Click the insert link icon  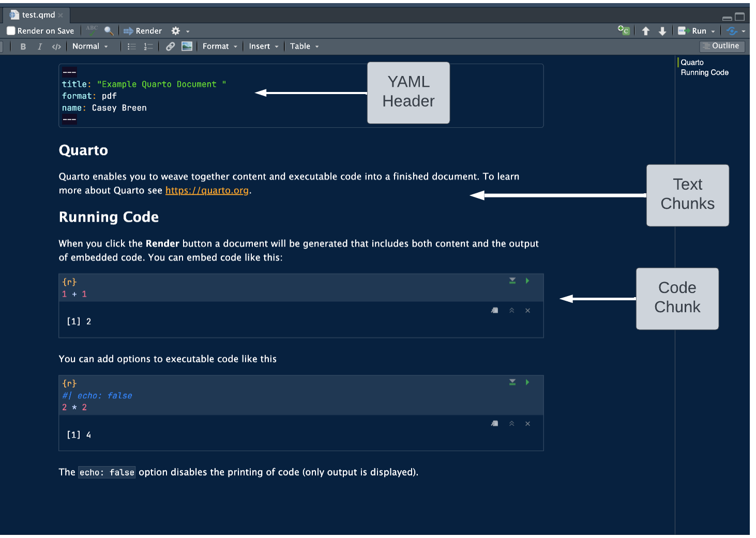tap(170, 47)
